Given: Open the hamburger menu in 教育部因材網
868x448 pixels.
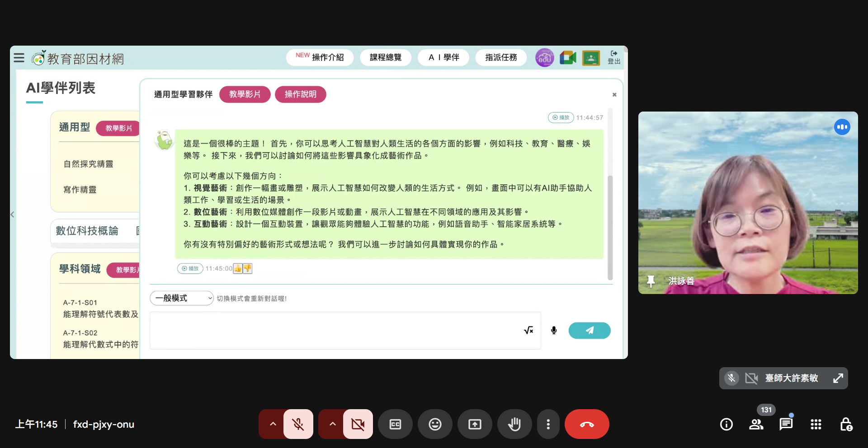Looking at the screenshot, I should click(19, 58).
